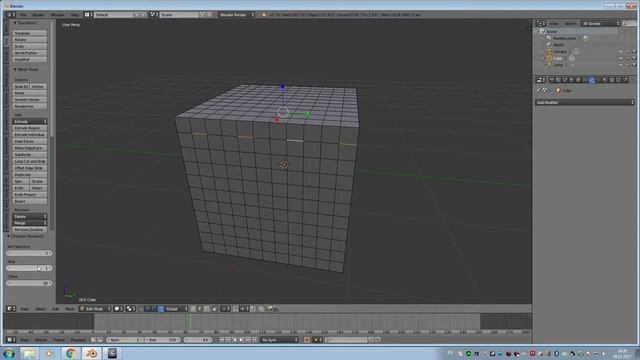Image resolution: width=640 pixels, height=360 pixels.
Task: Open the Constraints properties tab icon
Action: click(x=585, y=80)
